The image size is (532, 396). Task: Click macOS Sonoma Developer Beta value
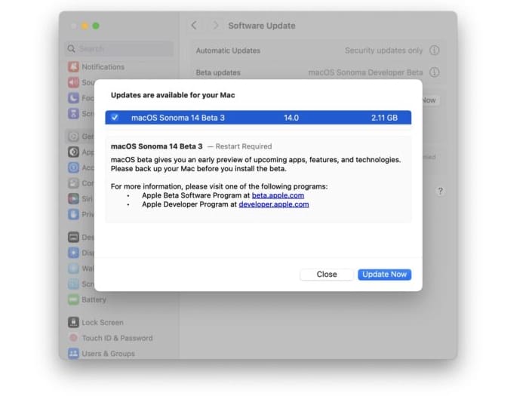click(x=365, y=72)
